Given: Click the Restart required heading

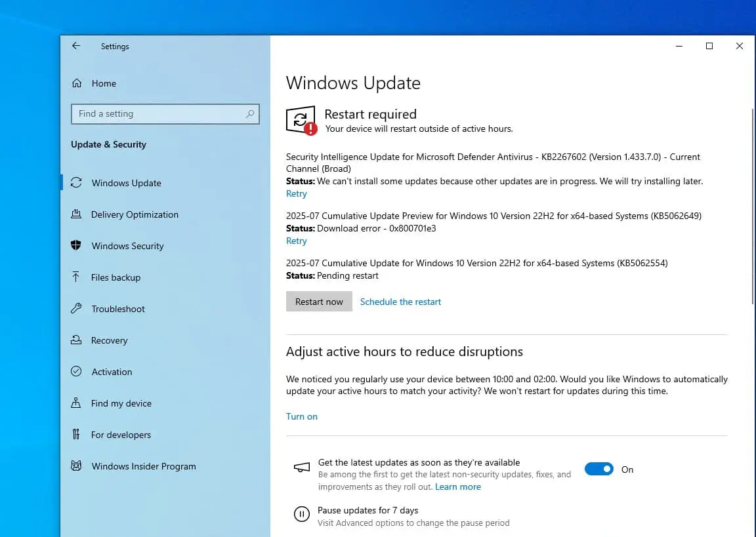Looking at the screenshot, I should pos(370,114).
